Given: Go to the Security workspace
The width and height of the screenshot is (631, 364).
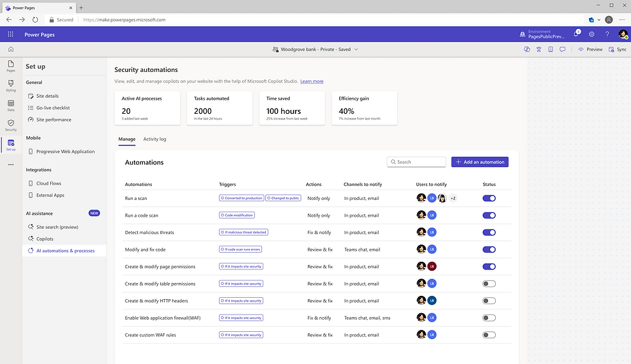Looking at the screenshot, I should click(11, 125).
